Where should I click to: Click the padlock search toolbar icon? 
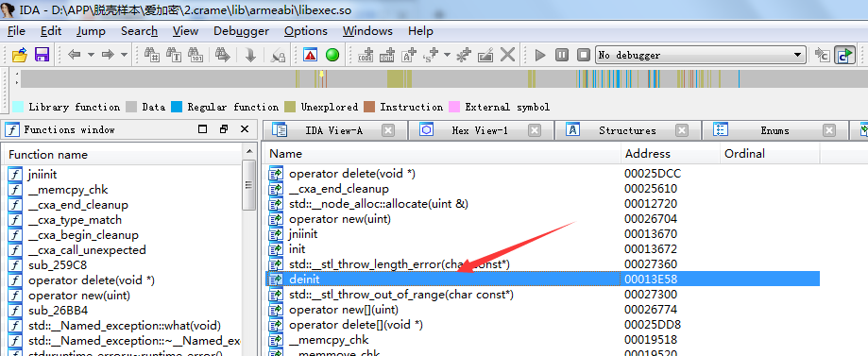tap(278, 55)
